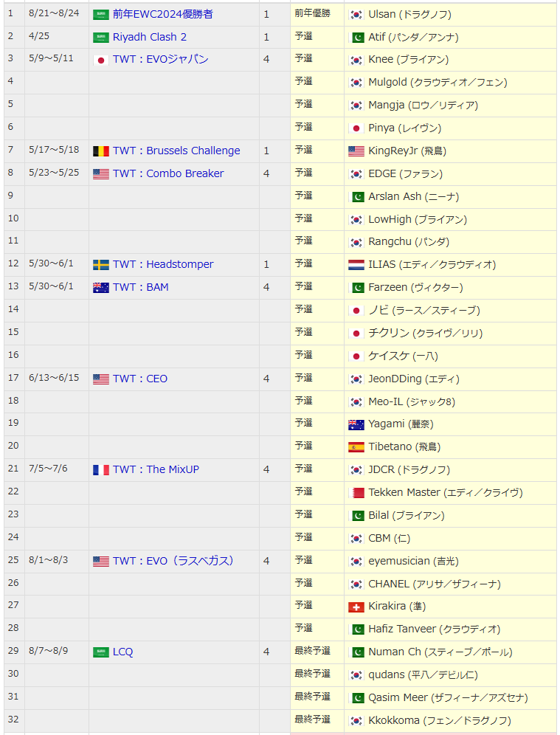This screenshot has height=735, width=560.
Task: Click the Sweden flag beside Headstomper
Action: pos(101,265)
